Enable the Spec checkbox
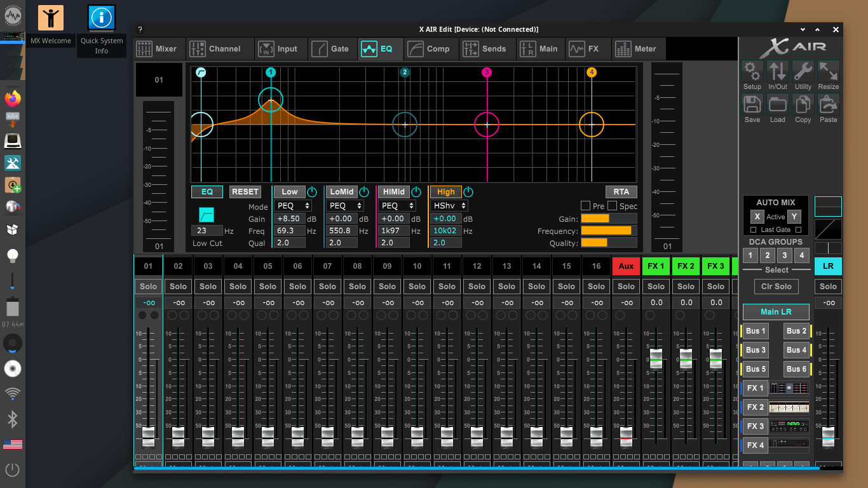The height and width of the screenshot is (488, 868). pyautogui.click(x=613, y=206)
